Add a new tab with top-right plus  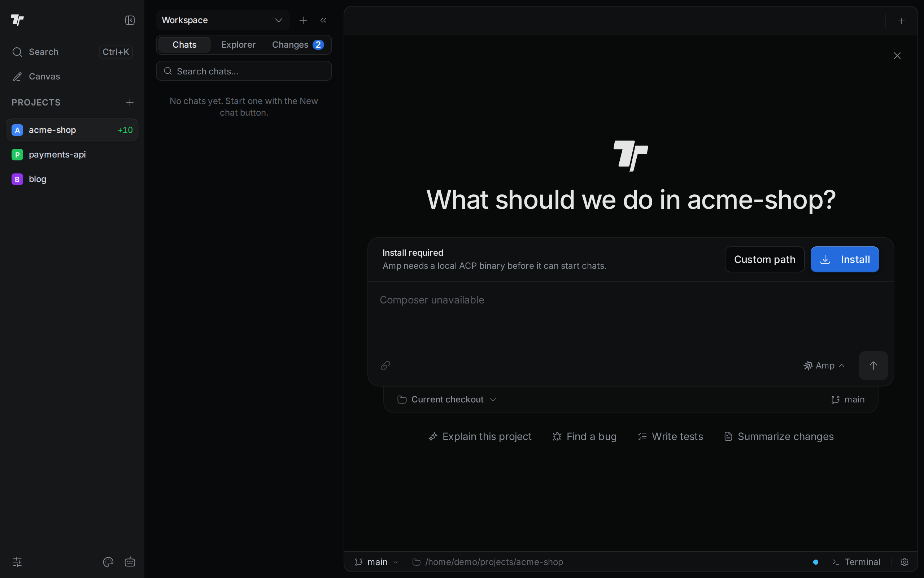(902, 21)
